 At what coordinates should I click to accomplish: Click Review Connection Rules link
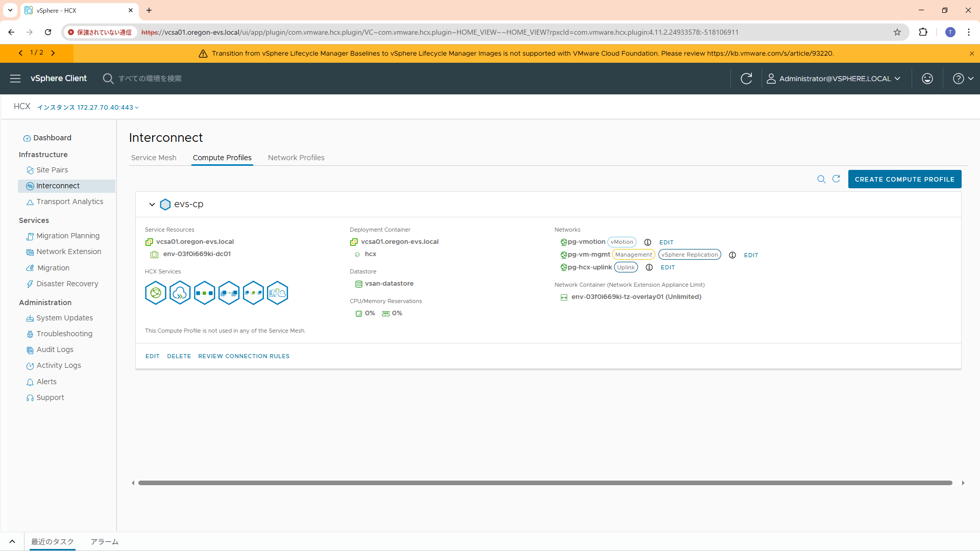pyautogui.click(x=243, y=356)
